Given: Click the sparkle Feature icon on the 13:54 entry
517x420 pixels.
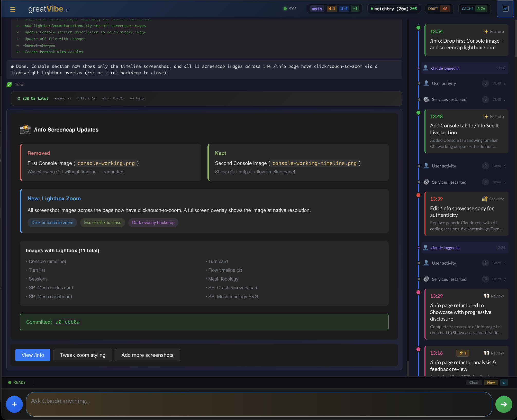Looking at the screenshot, I should click(486, 31).
